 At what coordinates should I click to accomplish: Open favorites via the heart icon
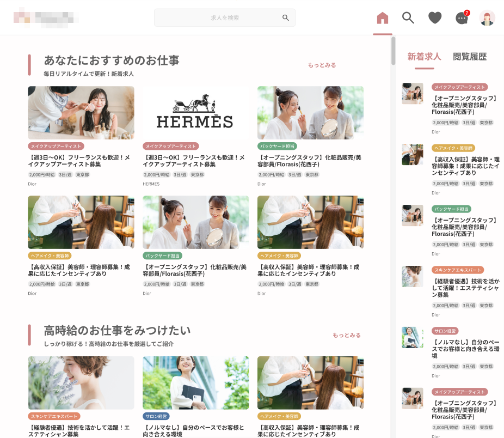(435, 18)
